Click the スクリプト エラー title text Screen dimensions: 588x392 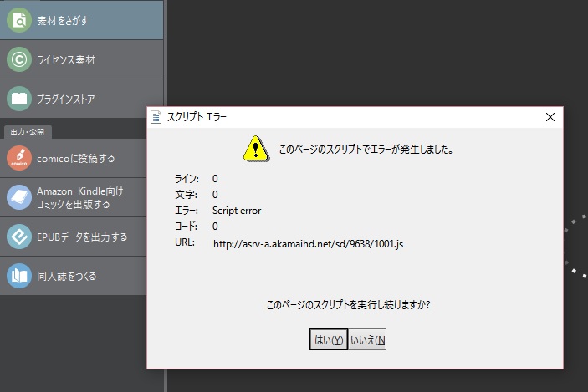[197, 117]
